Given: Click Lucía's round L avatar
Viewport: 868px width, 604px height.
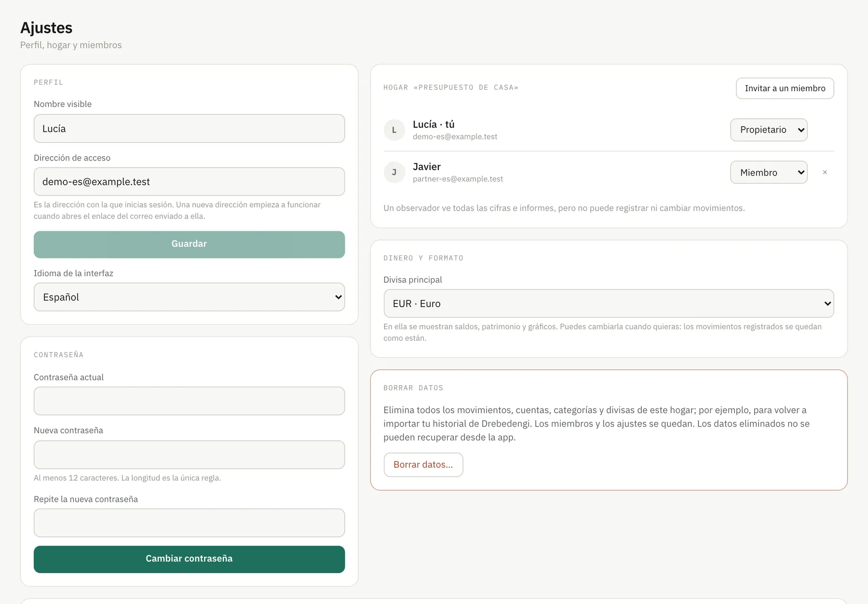Looking at the screenshot, I should coord(394,130).
